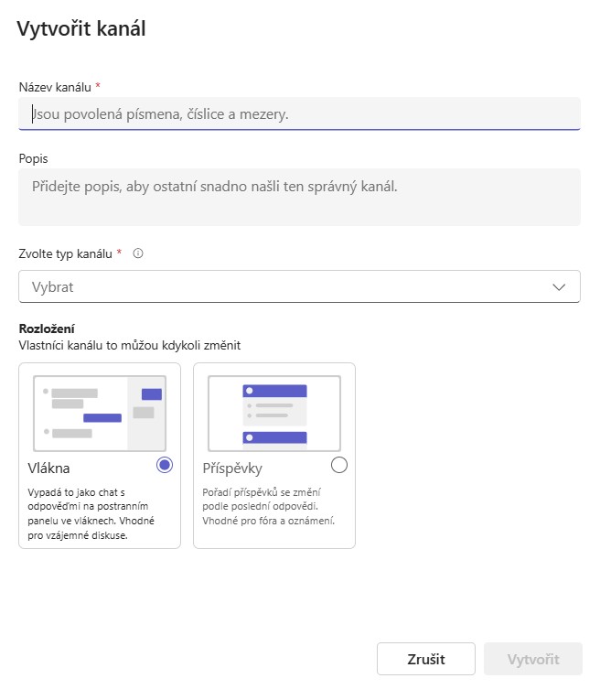Click the Vlákna layout preview illustration

point(100,413)
